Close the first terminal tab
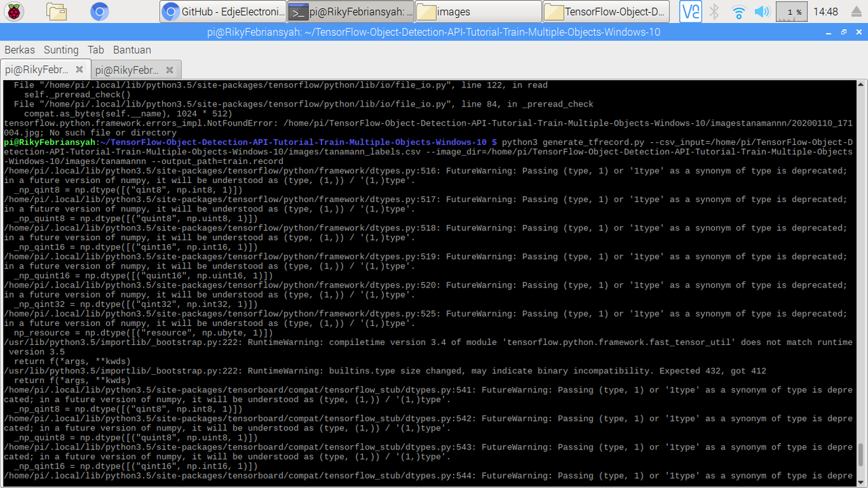This screenshot has height=488, width=868. point(79,69)
